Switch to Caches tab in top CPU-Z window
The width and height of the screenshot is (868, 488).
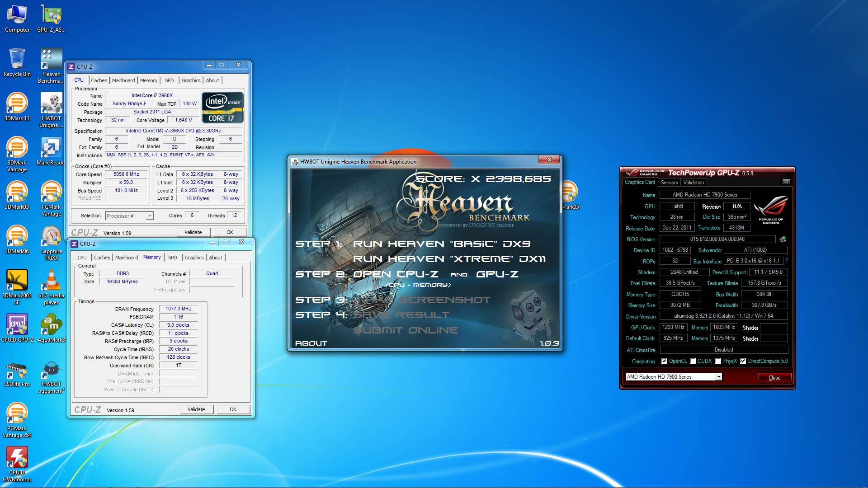99,80
